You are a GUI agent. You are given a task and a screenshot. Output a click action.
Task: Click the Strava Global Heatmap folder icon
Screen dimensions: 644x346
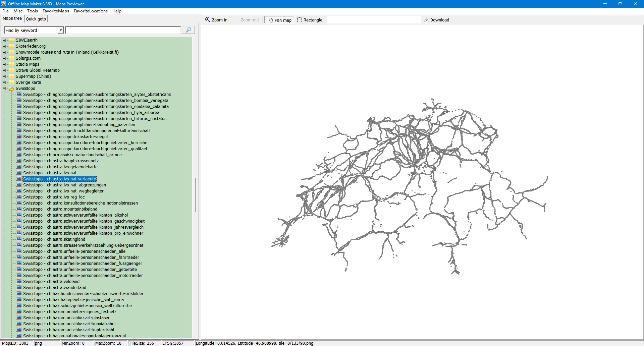11,70
